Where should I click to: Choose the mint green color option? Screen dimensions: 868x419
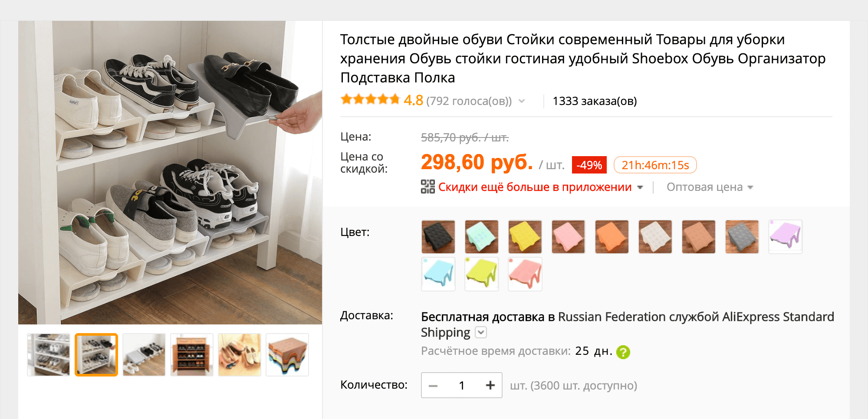pos(482,237)
